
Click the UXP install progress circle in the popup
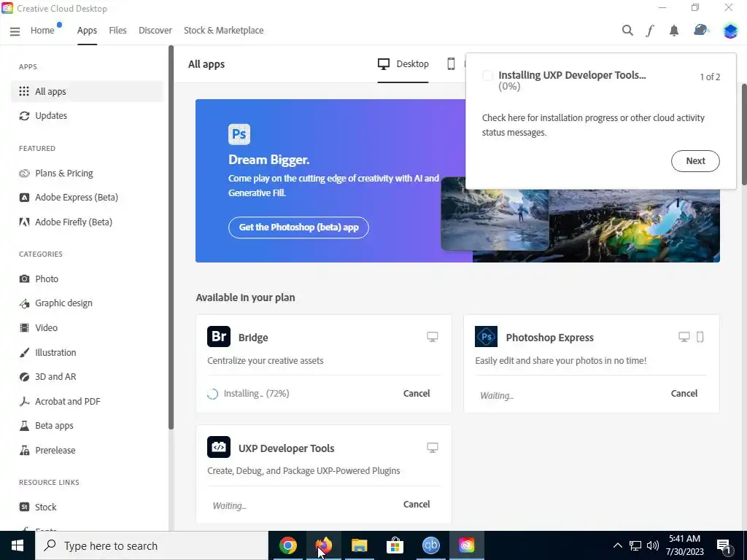point(487,75)
